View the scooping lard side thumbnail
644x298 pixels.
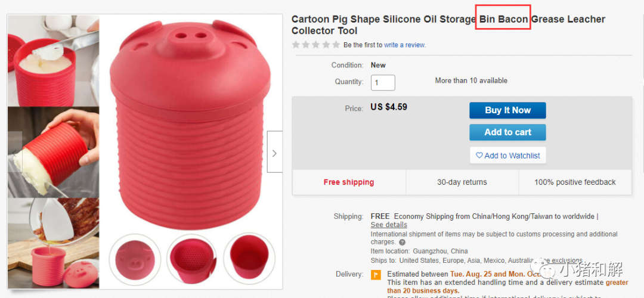coord(54,61)
